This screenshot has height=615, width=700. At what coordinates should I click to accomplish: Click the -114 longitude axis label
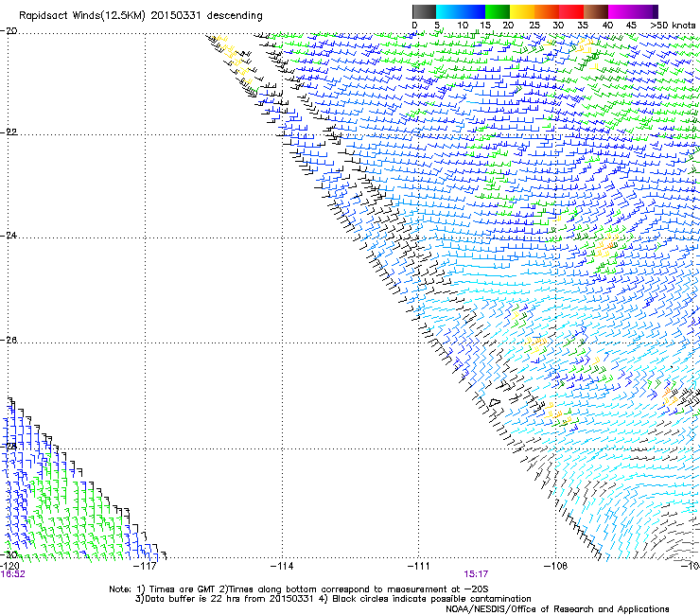[282, 566]
